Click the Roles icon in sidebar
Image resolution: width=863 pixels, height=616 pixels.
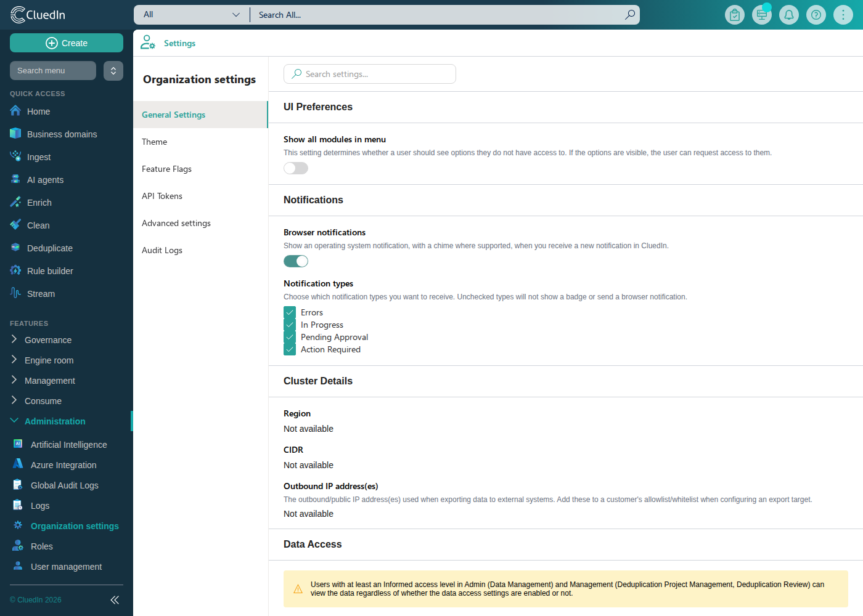(18, 545)
